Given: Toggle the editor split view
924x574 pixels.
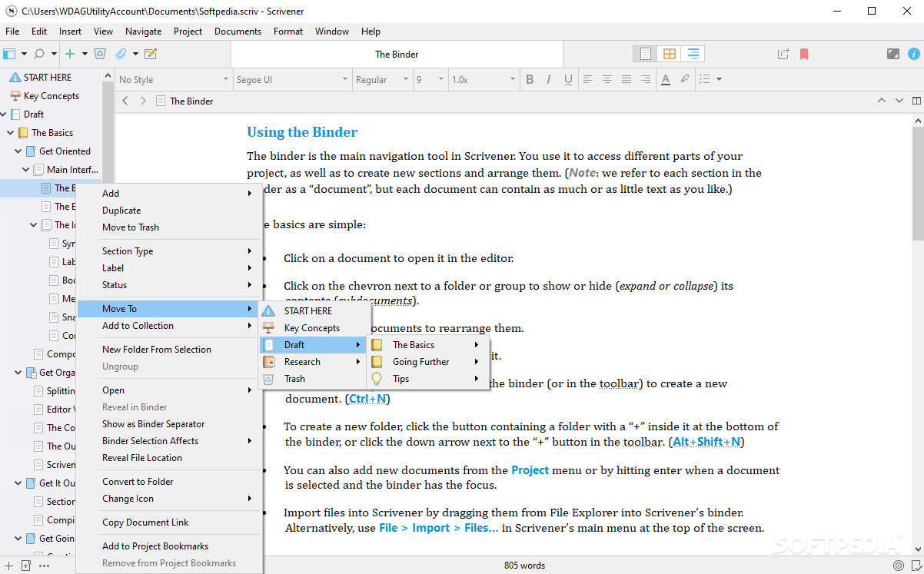Looking at the screenshot, I should (x=916, y=101).
